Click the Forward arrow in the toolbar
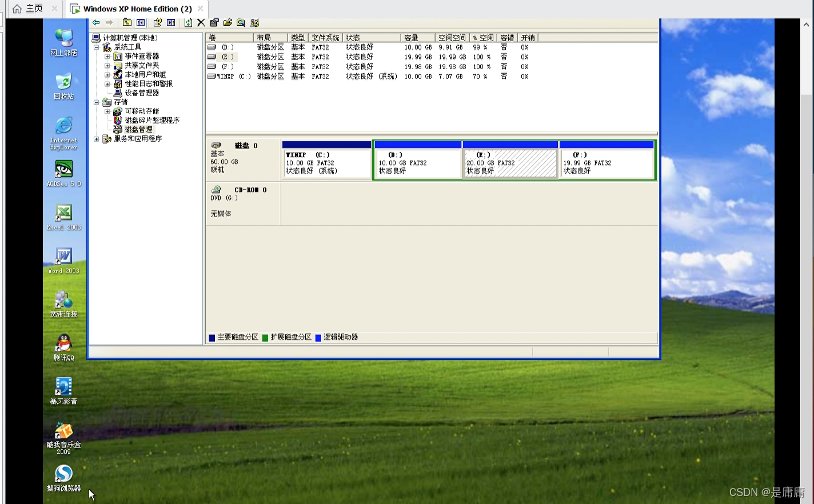Image resolution: width=814 pixels, height=504 pixels. (109, 23)
